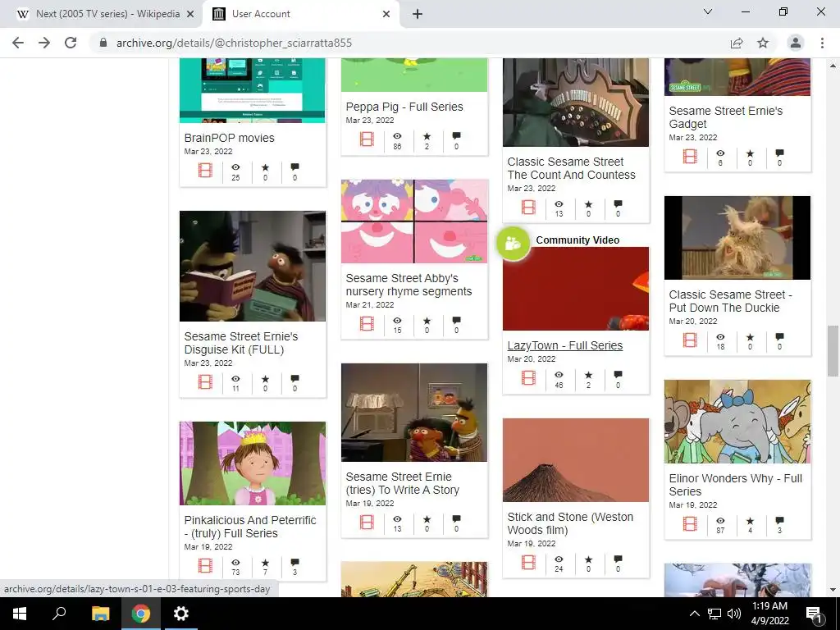The width and height of the screenshot is (840, 630).
Task: Click movie icon on Abby's nursery rhyme segments
Action: click(367, 323)
